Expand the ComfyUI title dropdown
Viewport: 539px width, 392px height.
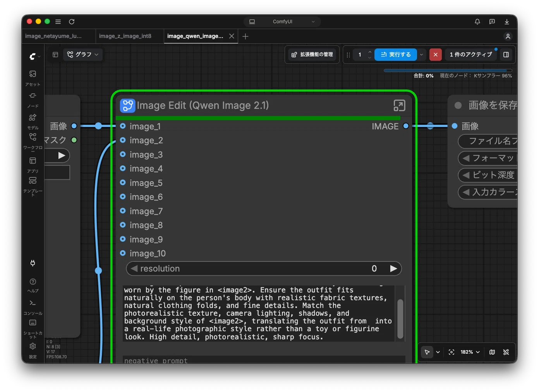point(282,22)
